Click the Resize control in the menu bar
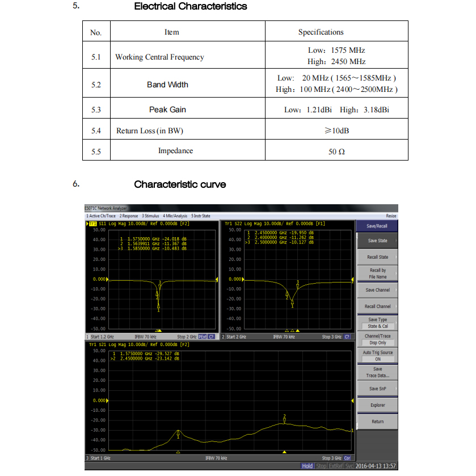The width and height of the screenshot is (476, 476). pos(391,216)
